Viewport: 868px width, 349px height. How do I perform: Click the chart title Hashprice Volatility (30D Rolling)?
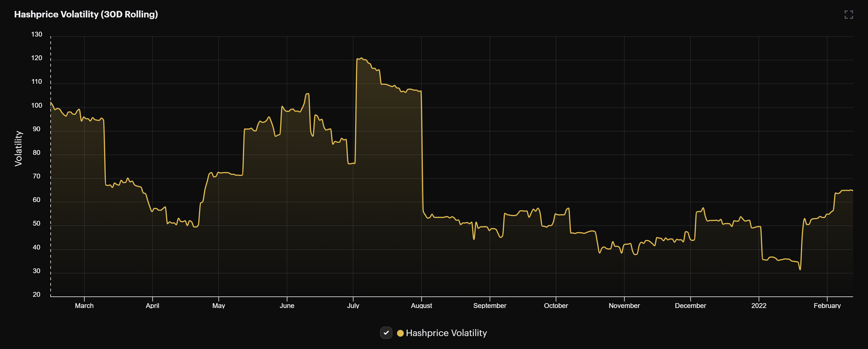click(x=86, y=15)
